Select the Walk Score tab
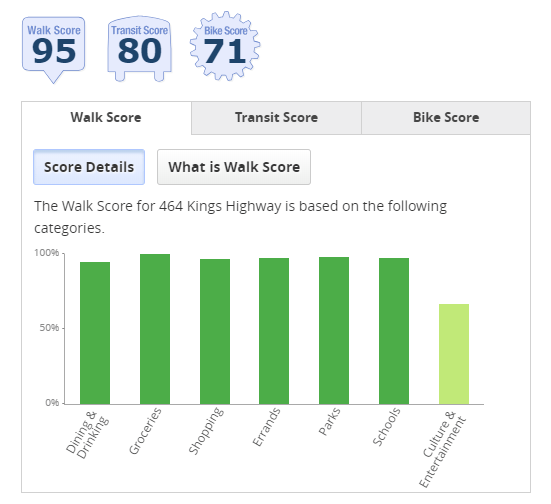Image resolution: width=551 pixels, height=504 pixels. pyautogui.click(x=106, y=118)
